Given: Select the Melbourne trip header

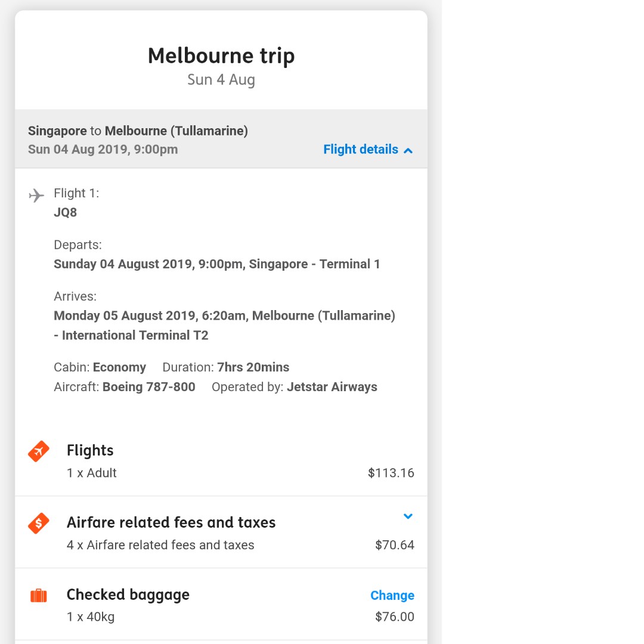Looking at the screenshot, I should (221, 55).
